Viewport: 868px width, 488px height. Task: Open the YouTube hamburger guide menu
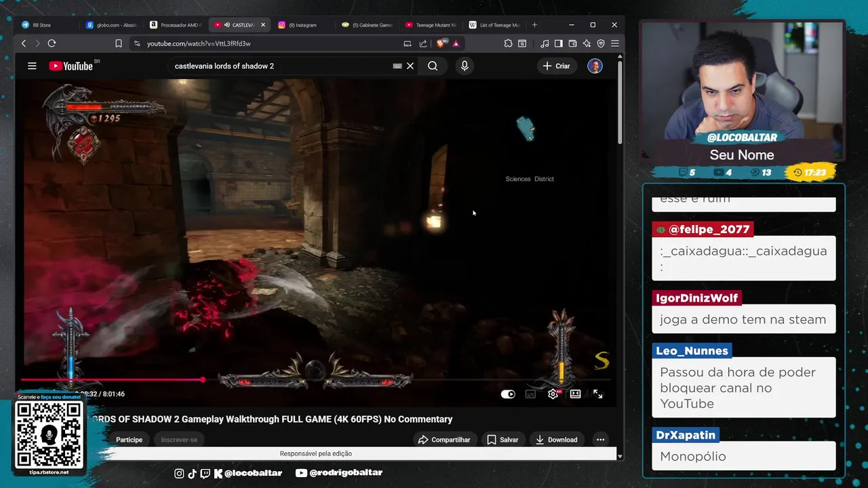[32, 66]
